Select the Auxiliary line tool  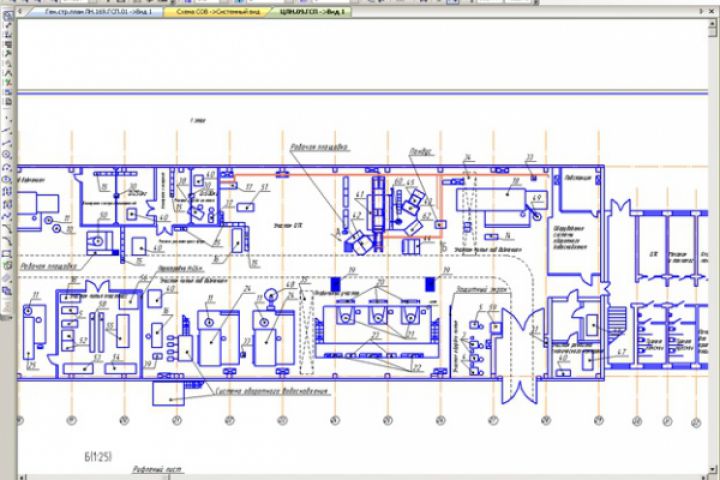click(x=7, y=132)
